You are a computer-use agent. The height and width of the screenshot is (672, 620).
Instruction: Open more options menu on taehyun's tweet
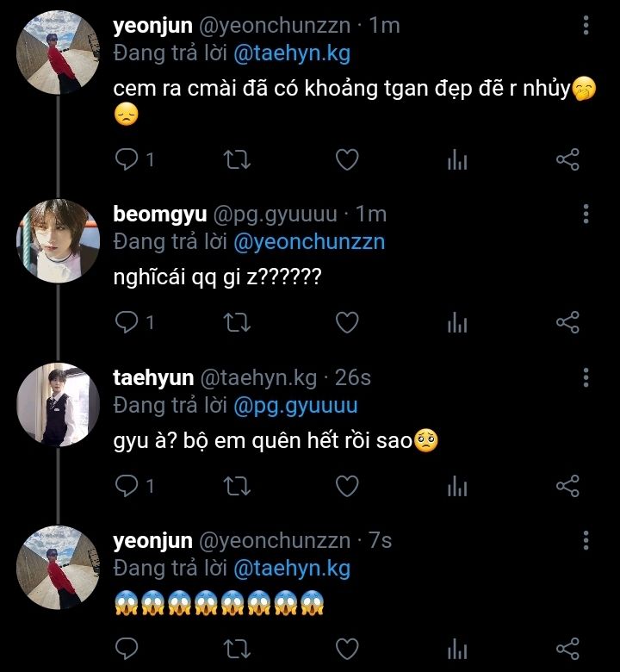pos(586,377)
